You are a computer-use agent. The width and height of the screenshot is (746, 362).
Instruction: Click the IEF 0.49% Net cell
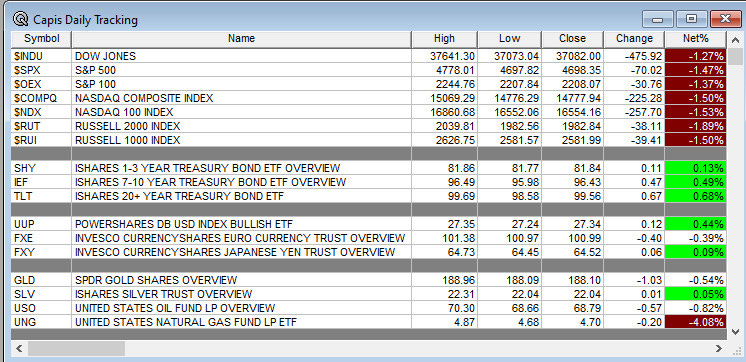(696, 182)
